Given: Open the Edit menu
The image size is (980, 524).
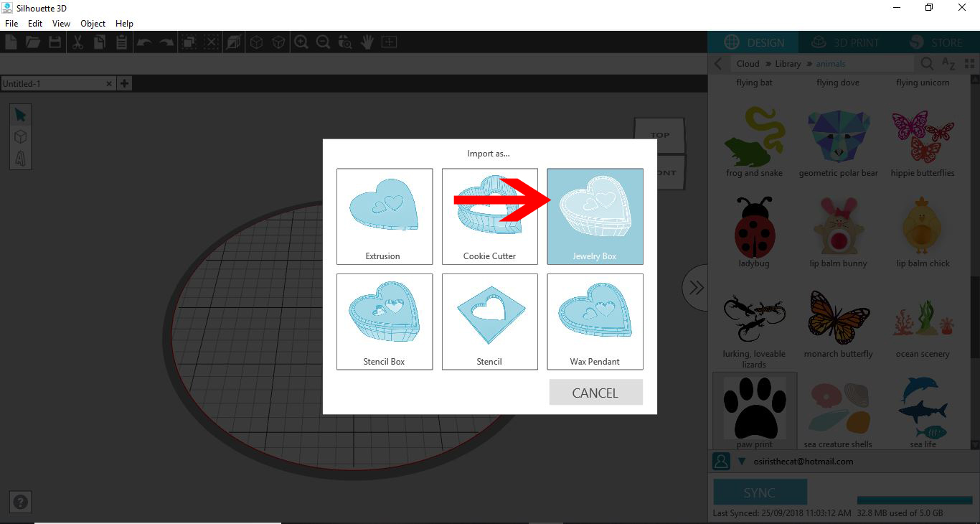Looking at the screenshot, I should click(x=35, y=24).
